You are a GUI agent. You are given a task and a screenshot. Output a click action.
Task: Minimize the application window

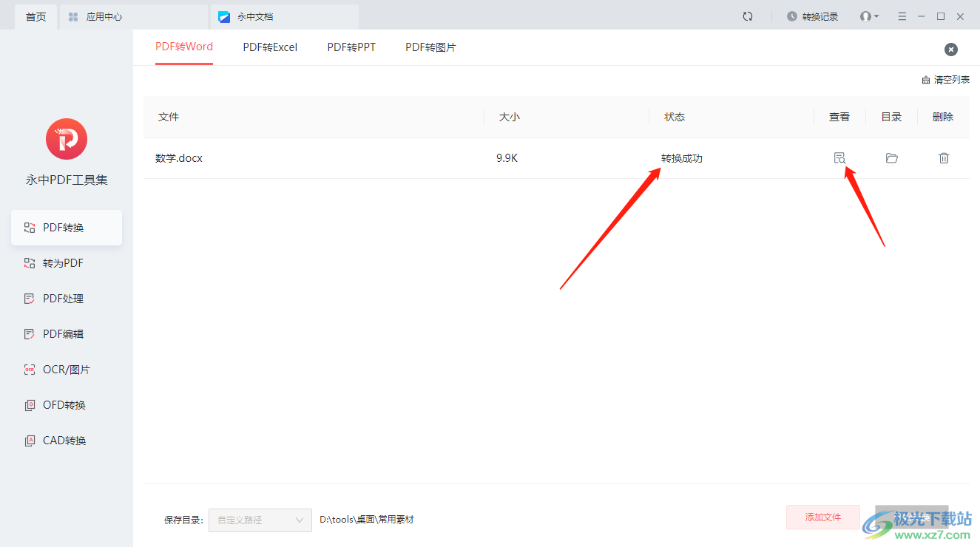pos(922,16)
